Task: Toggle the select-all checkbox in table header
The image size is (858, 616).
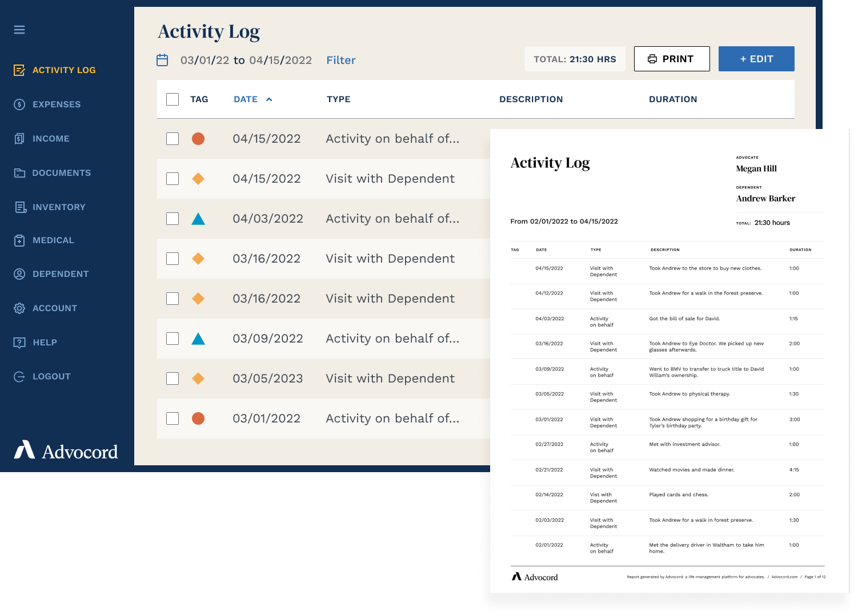Action: pyautogui.click(x=173, y=99)
